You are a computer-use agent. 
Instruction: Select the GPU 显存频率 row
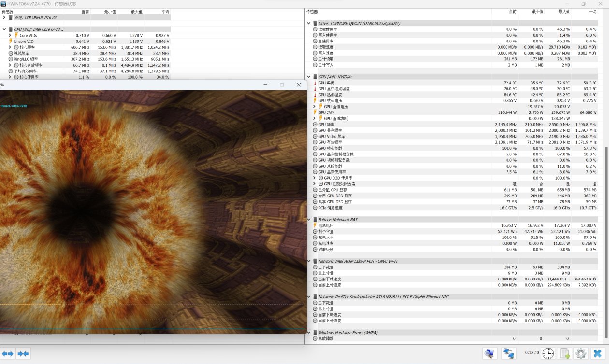click(x=454, y=130)
